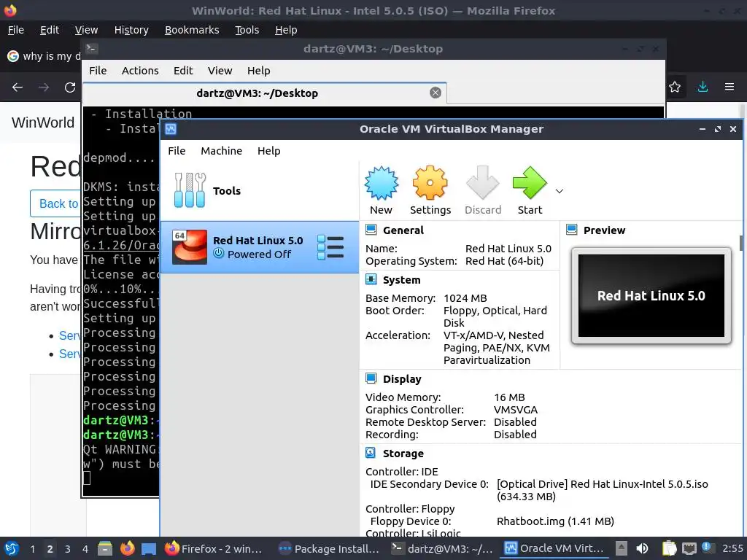
Task: Click the update notifier tray icon
Action: pos(707,548)
